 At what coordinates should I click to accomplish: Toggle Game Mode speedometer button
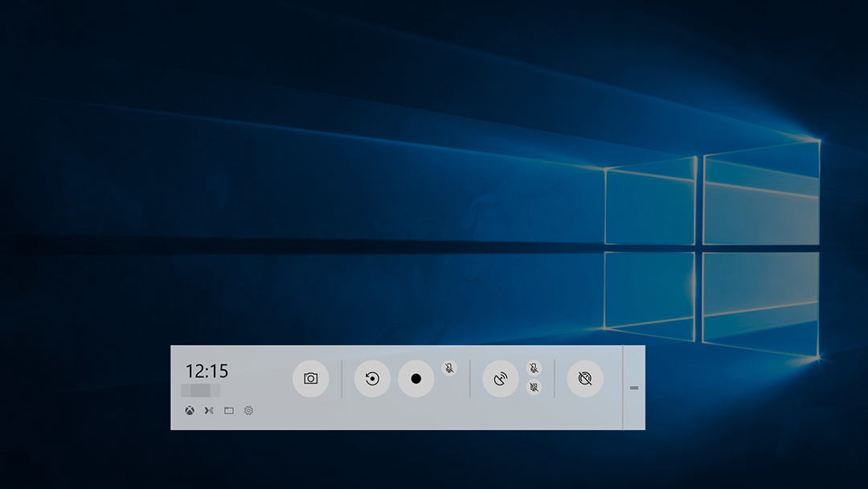(x=585, y=379)
